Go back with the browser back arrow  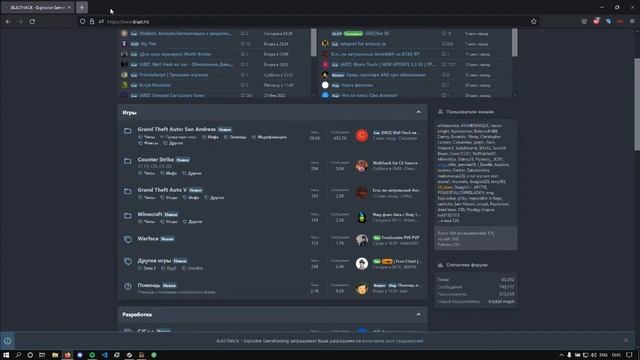pos(8,22)
